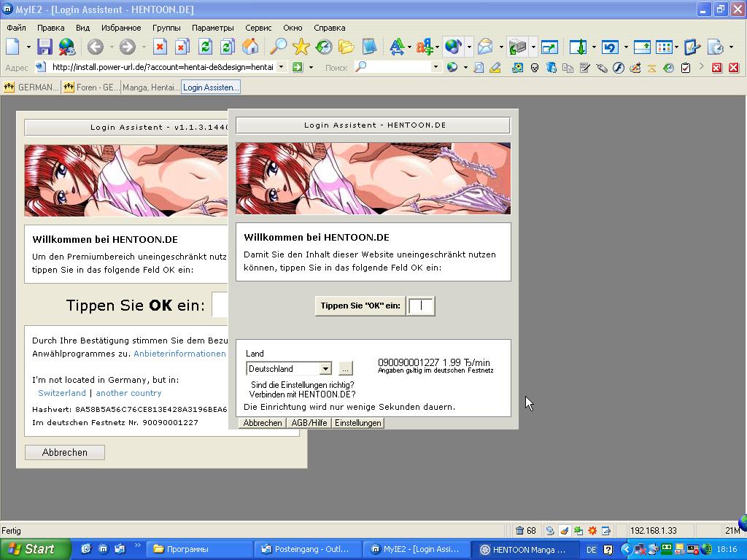Click the encoding characters icon
The width and height of the screenshot is (747, 560).
[x=424, y=47]
